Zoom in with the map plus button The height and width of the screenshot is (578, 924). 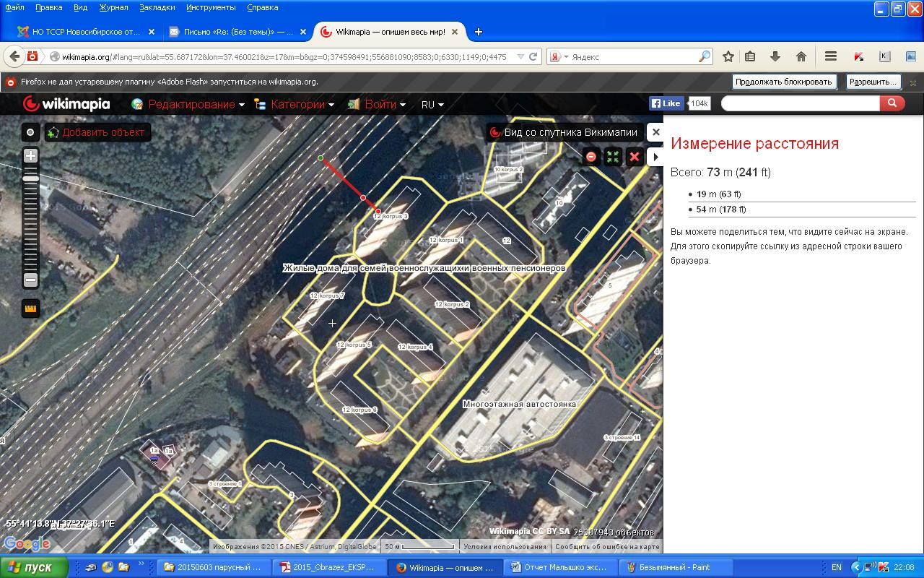point(30,155)
